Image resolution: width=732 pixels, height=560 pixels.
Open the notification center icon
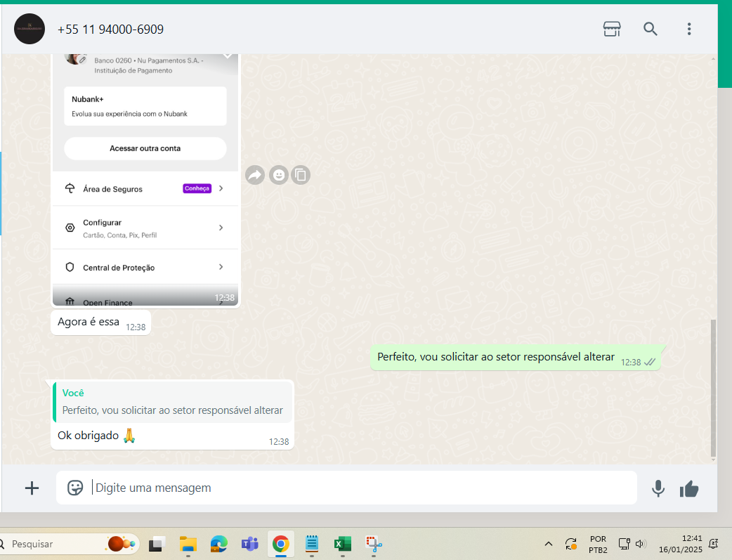(713, 544)
